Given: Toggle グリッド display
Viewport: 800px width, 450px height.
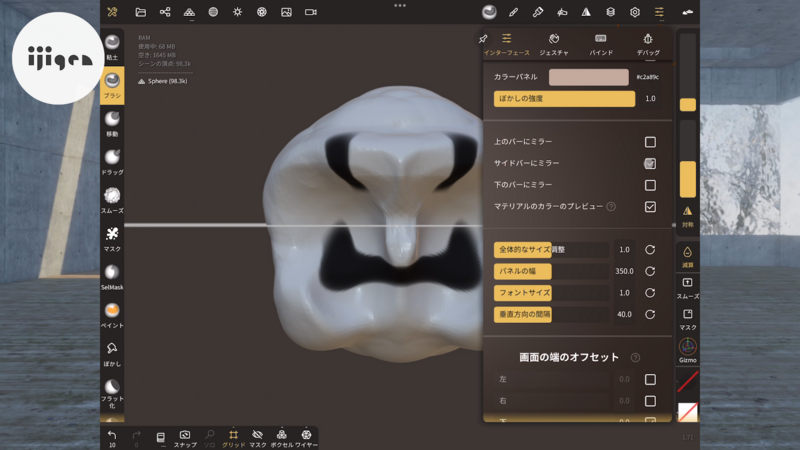Looking at the screenshot, I should [233, 438].
